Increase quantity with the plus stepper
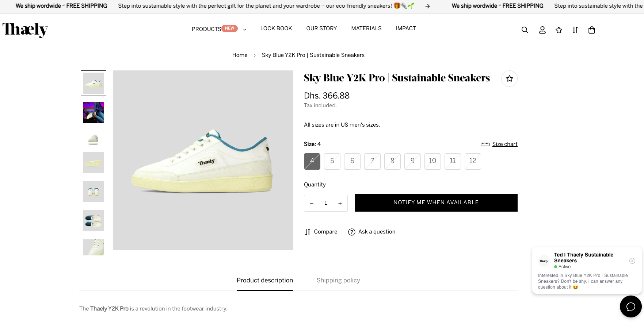This screenshot has height=324, width=644. click(340, 203)
